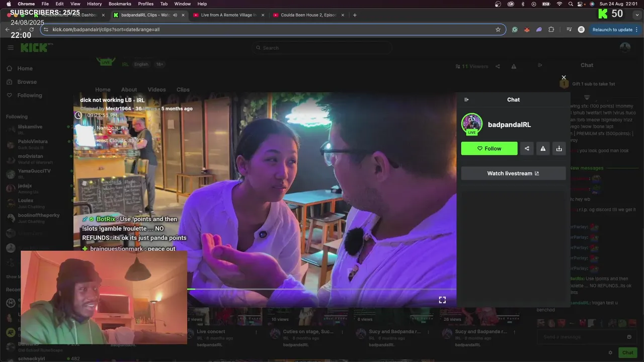Click the Kick search field
Viewport: 644px width, 362px height.
point(323,48)
